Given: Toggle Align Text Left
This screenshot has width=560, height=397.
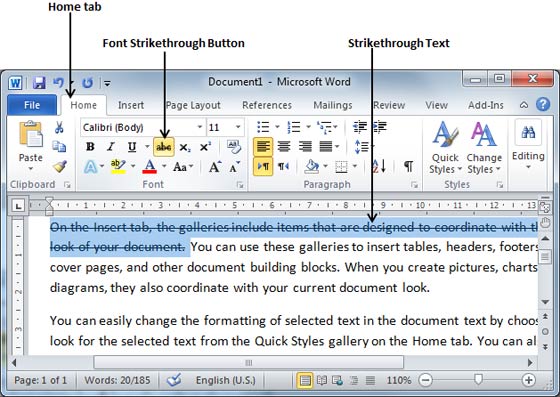Looking at the screenshot, I should (x=263, y=147).
